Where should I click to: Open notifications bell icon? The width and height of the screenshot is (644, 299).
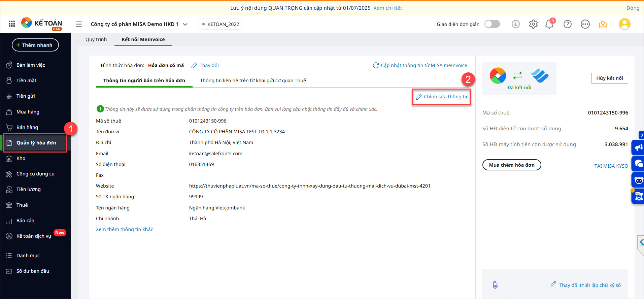point(549,24)
